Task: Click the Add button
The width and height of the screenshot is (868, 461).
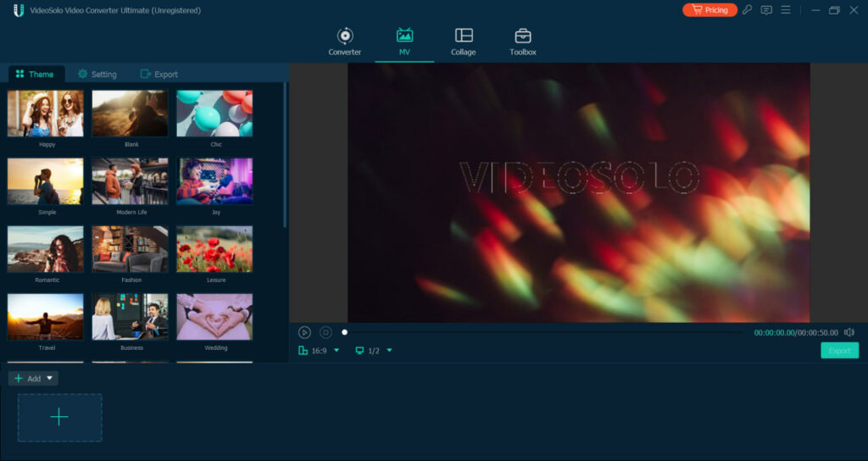Action: 28,379
